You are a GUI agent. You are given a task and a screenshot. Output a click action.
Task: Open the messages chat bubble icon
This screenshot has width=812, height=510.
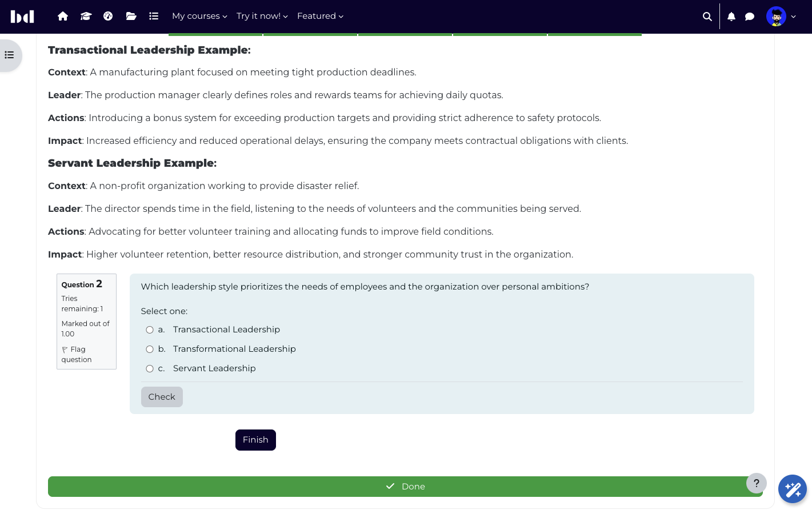click(750, 17)
